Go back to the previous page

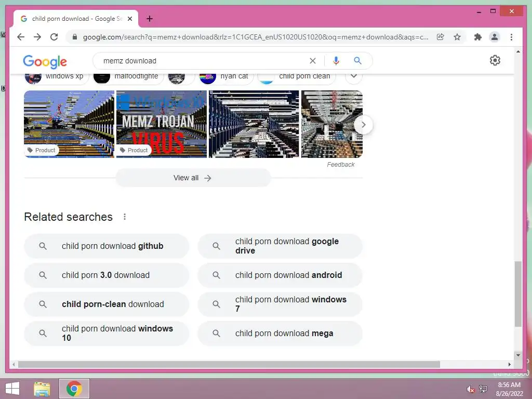[x=21, y=37]
